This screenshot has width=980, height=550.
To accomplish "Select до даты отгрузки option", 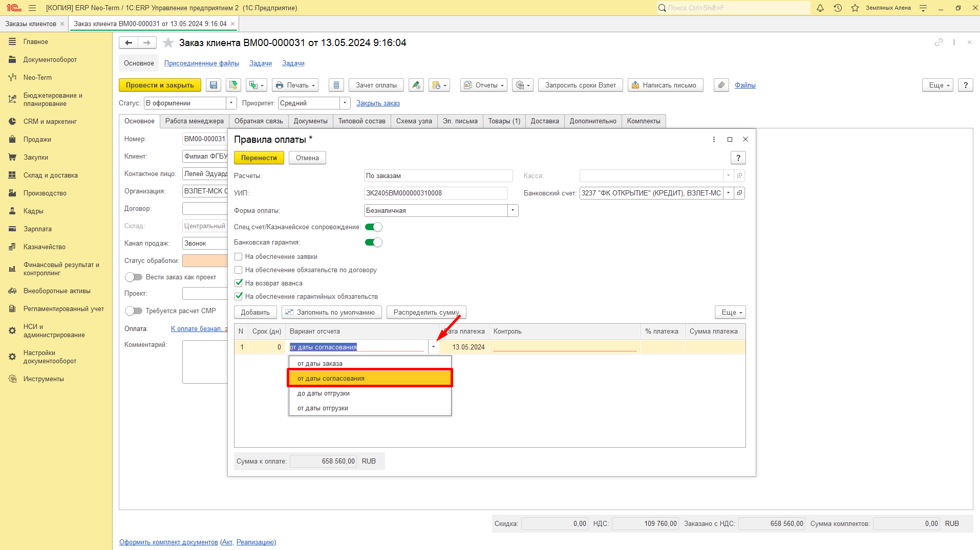I will click(x=370, y=393).
